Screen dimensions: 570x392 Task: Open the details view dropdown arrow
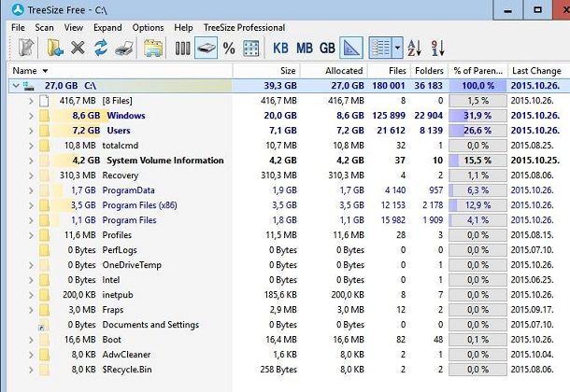click(398, 48)
